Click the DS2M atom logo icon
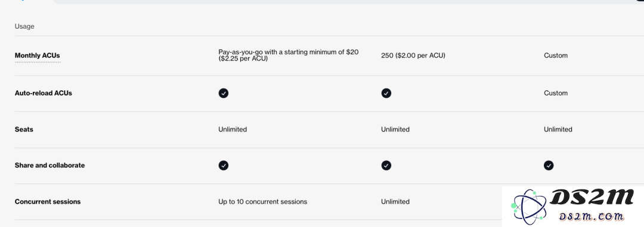 point(529,205)
